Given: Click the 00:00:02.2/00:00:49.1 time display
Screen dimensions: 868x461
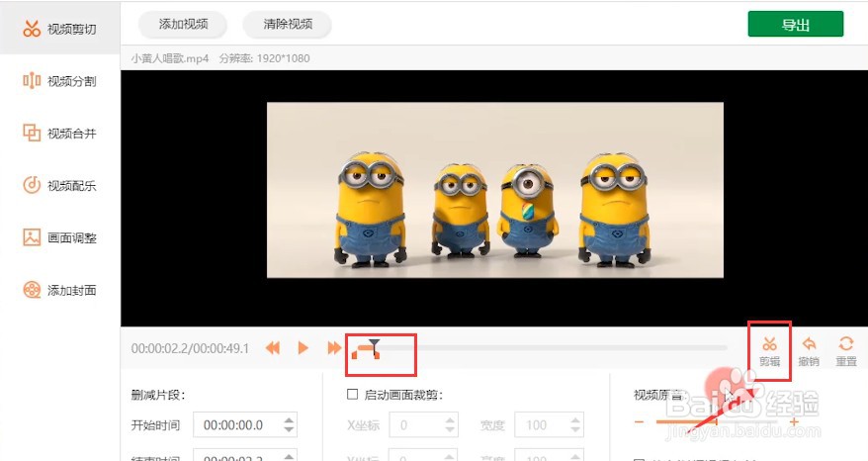Looking at the screenshot, I should [x=190, y=348].
